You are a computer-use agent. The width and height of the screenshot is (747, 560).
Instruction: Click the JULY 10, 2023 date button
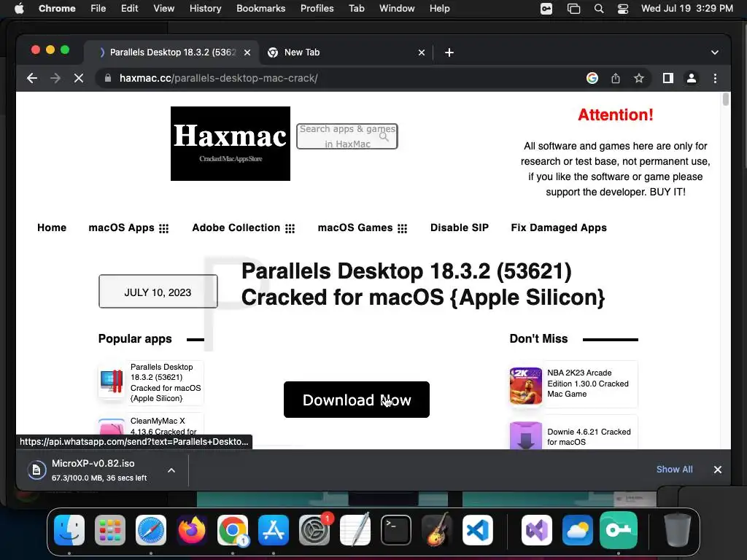point(158,292)
